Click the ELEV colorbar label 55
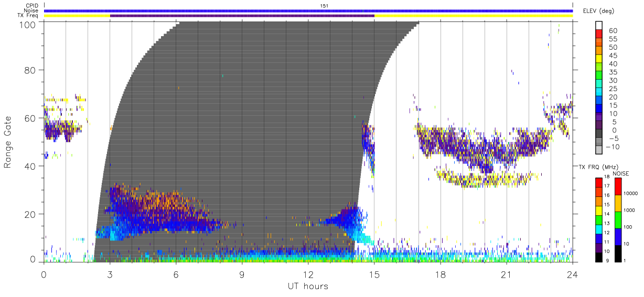 613,39
